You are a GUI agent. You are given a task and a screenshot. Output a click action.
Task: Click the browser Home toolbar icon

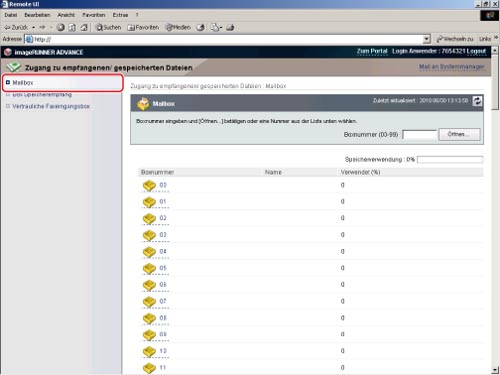click(x=84, y=27)
